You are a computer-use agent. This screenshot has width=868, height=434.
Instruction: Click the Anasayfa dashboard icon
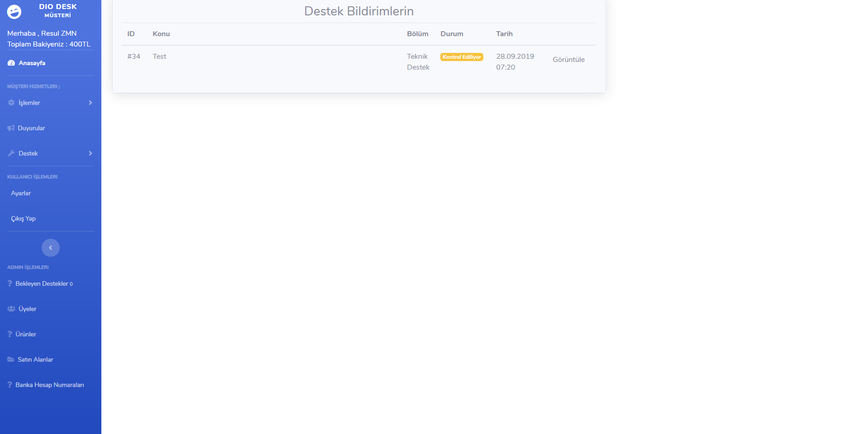pos(11,63)
